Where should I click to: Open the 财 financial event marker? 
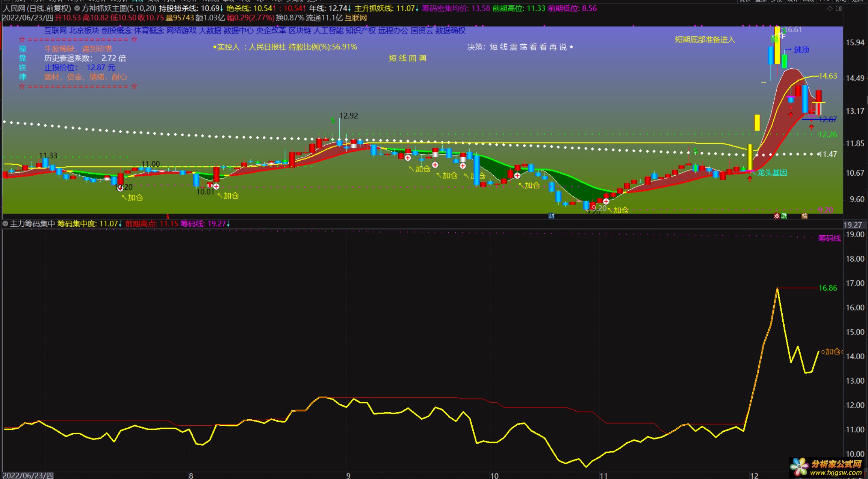pos(551,216)
